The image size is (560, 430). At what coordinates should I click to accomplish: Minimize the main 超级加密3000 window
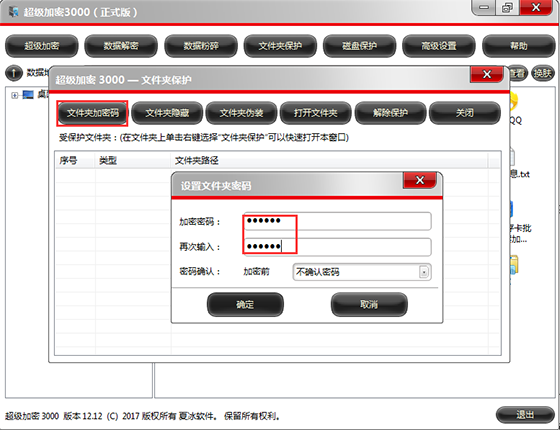point(484,7)
